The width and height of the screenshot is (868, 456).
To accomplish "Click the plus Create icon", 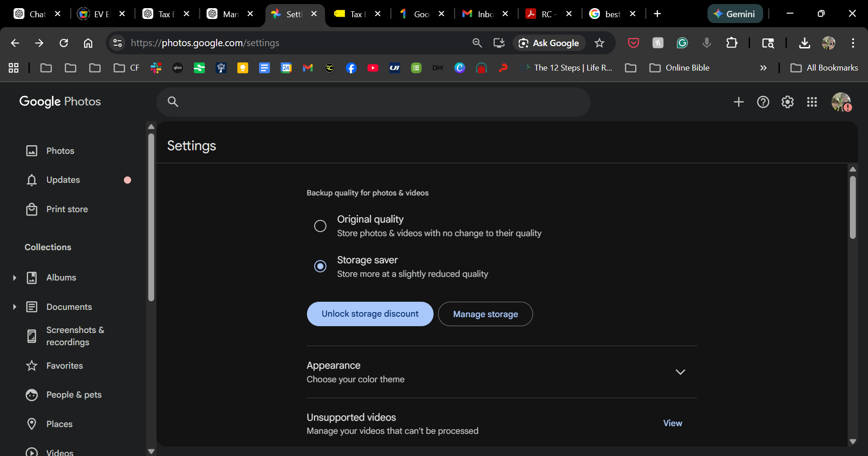I will 739,102.
